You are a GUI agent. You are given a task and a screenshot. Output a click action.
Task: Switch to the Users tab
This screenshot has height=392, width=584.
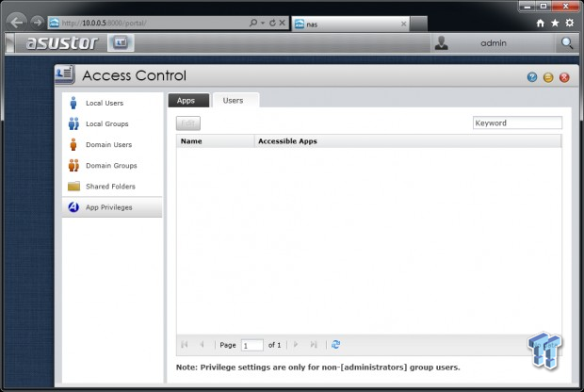235,100
